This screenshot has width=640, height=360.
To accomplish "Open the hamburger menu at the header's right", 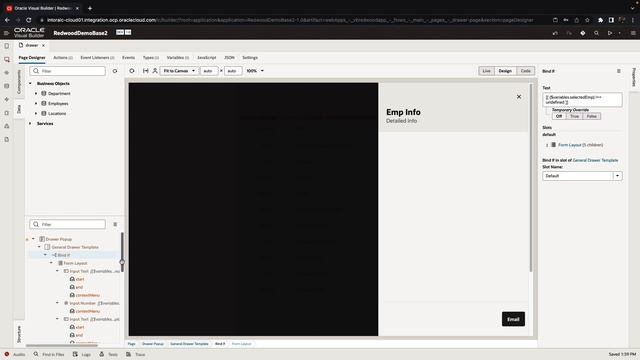I will 633,33.
